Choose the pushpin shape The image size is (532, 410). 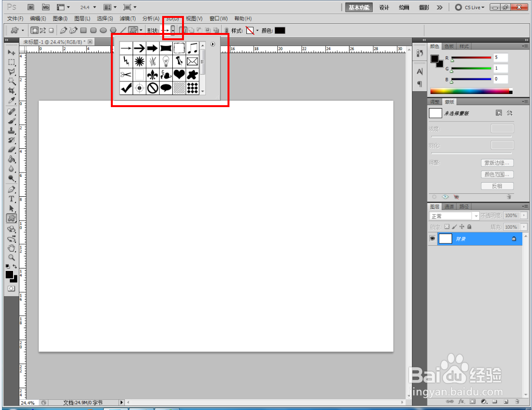point(179,62)
